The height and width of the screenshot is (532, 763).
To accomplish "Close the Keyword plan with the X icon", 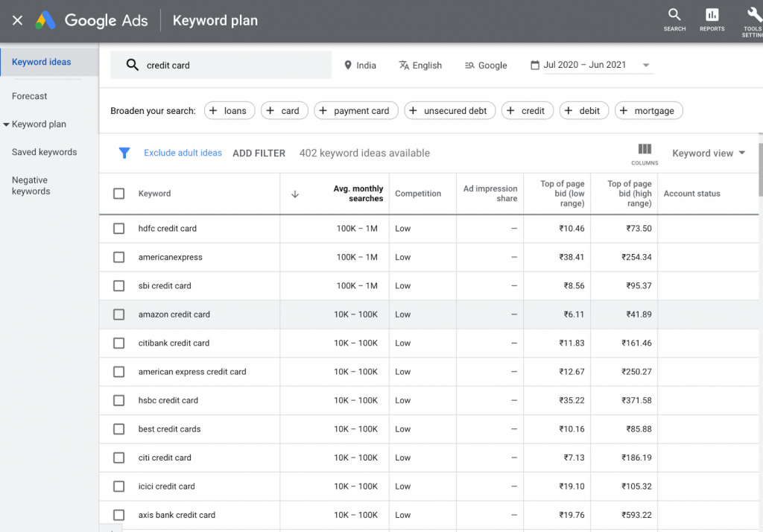I will (18, 20).
